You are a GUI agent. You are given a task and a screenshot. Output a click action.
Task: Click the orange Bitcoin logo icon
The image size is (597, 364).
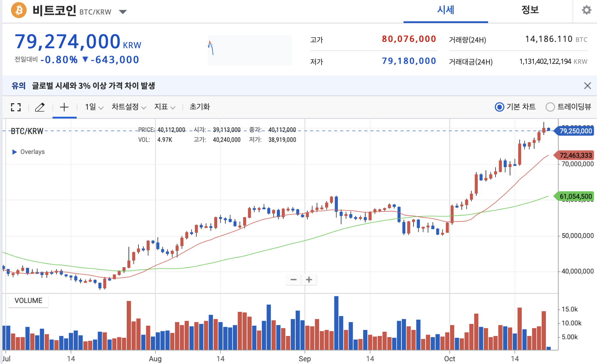19,10
